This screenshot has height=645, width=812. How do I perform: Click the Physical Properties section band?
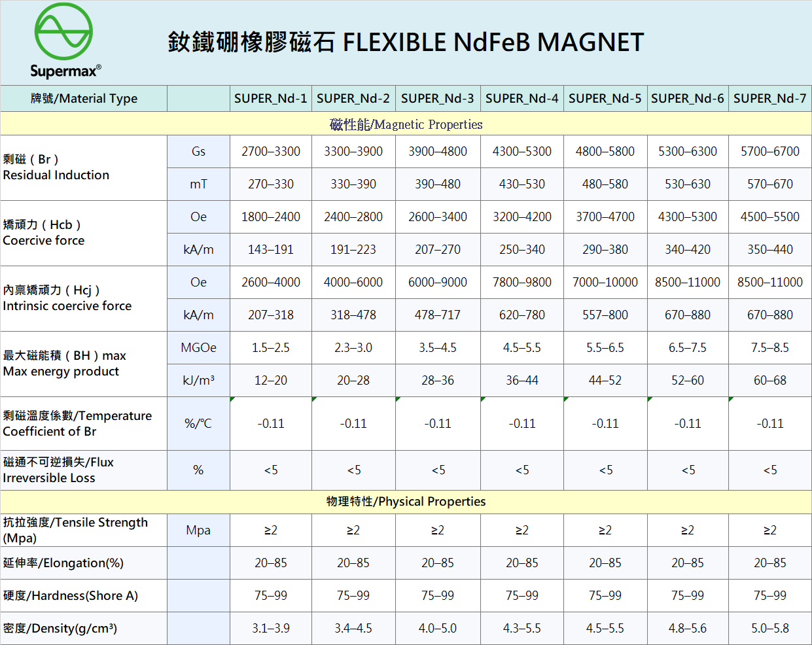tap(406, 502)
